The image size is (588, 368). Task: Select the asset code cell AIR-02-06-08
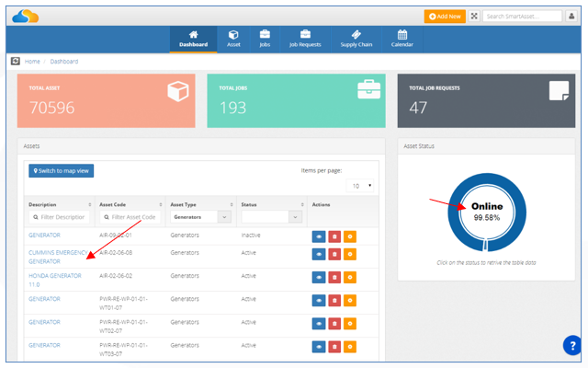(116, 253)
